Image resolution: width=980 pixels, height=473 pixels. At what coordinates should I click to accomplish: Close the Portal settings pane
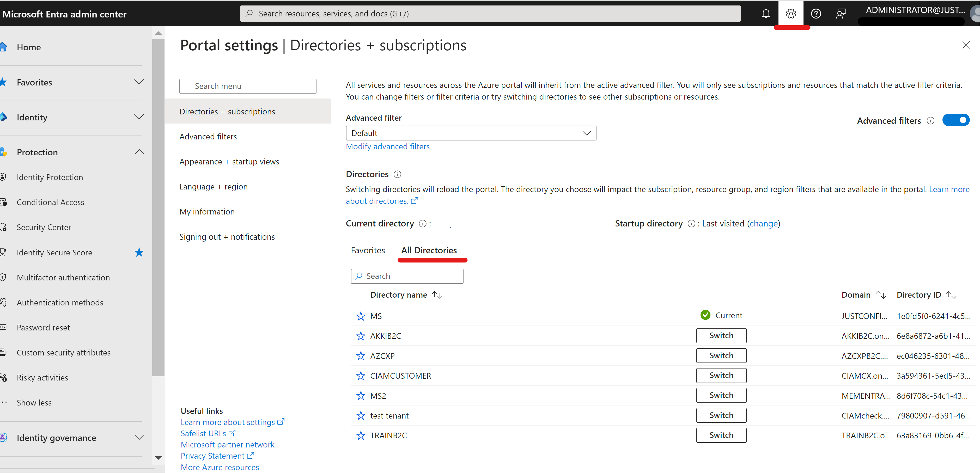pyautogui.click(x=966, y=45)
